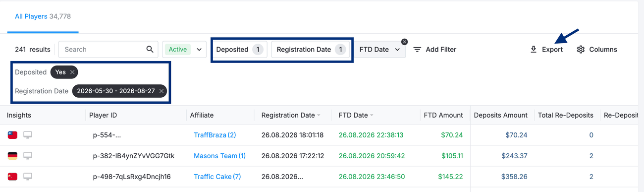The width and height of the screenshot is (644, 192).
Task: Click FTD date 26.08.2026 20:59:42
Action: tap(372, 156)
